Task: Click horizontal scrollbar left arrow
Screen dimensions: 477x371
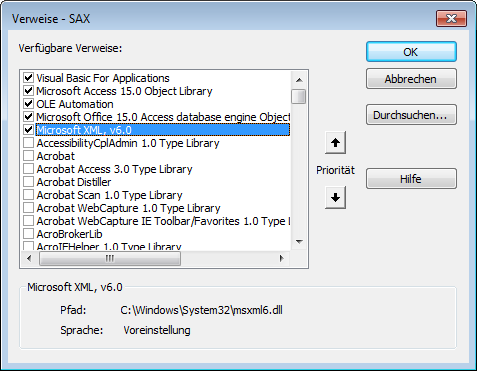Action: point(29,258)
